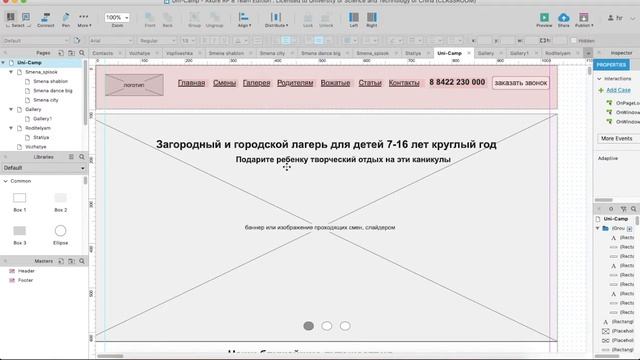This screenshot has height=360, width=640.
Task: Open the Align tool menu
Action: [244, 19]
